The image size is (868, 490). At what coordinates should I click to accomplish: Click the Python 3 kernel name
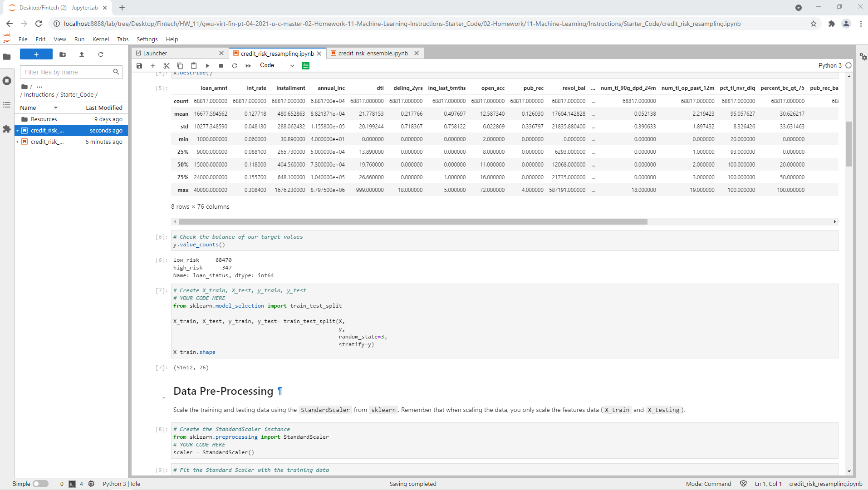pos(830,66)
